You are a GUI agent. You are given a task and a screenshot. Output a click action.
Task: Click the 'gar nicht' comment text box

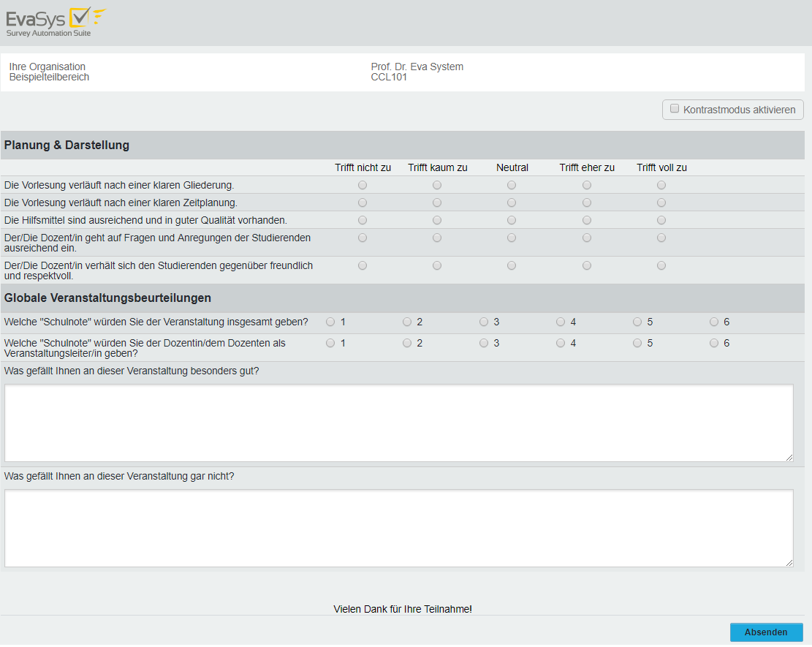tap(398, 528)
